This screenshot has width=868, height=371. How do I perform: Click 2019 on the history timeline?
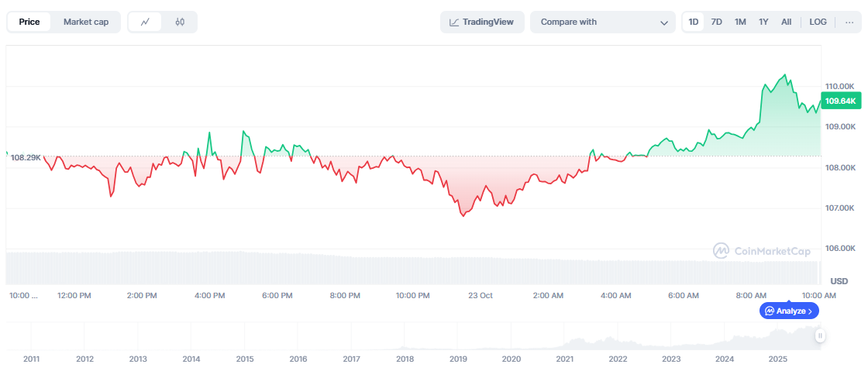point(458,359)
